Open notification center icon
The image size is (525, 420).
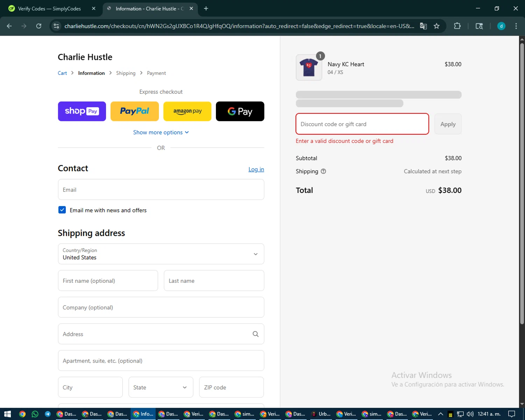(512, 414)
